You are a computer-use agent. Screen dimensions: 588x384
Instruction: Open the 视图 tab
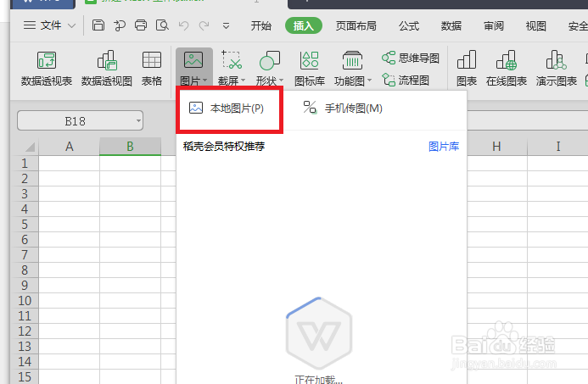pos(536,25)
